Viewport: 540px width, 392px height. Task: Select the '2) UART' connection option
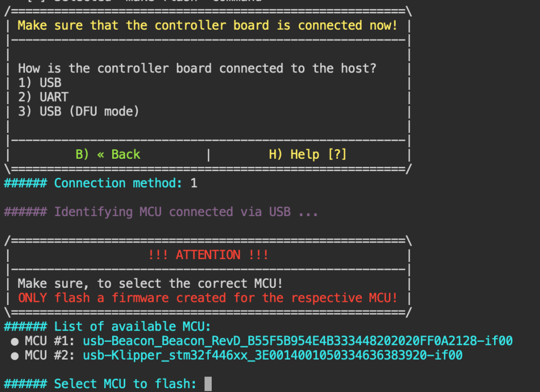pos(43,97)
